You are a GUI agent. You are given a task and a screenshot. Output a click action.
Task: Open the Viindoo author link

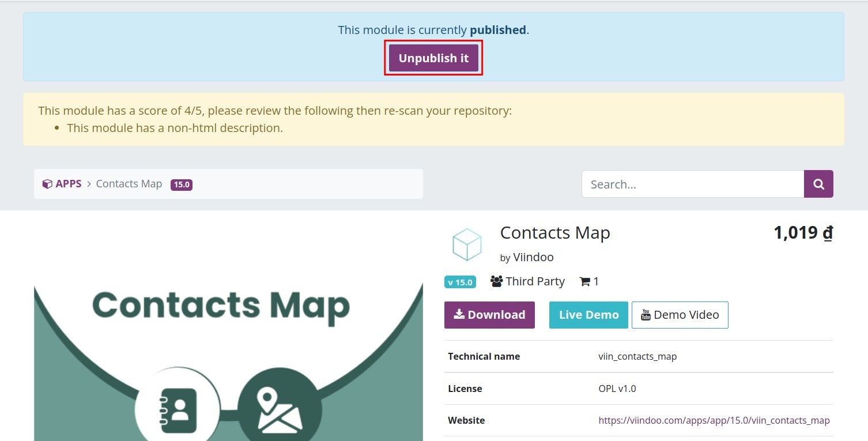[533, 257]
